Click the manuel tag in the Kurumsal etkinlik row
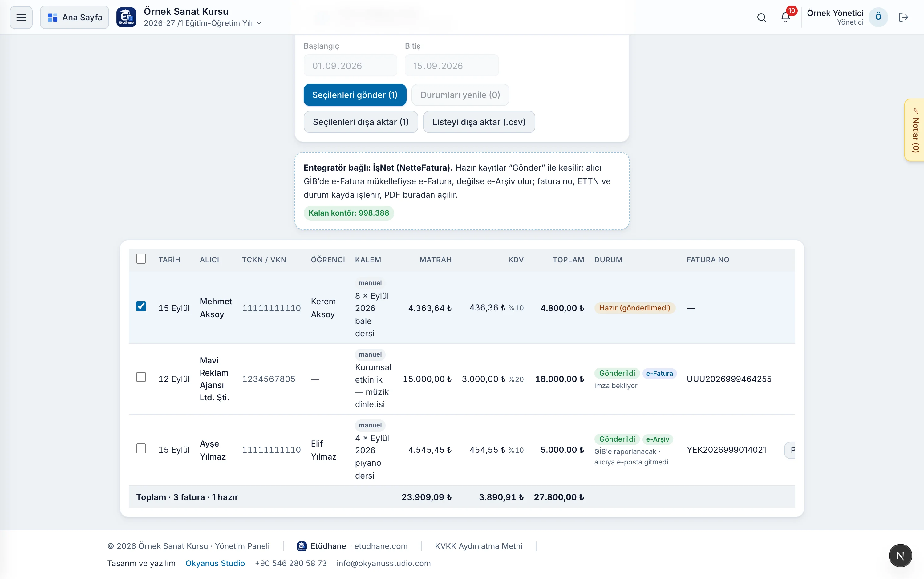The height and width of the screenshot is (579, 924). coord(370,354)
